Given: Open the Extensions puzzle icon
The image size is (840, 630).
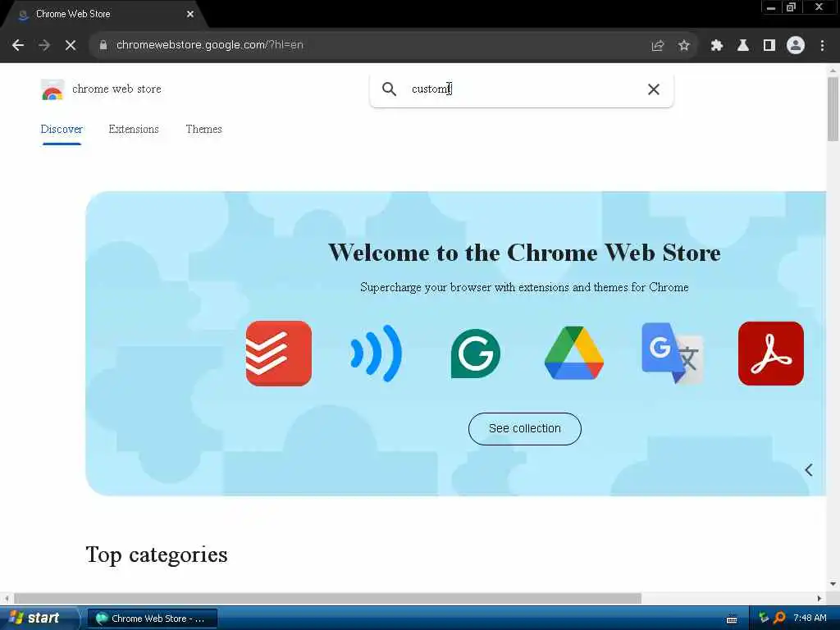Looking at the screenshot, I should [x=717, y=46].
